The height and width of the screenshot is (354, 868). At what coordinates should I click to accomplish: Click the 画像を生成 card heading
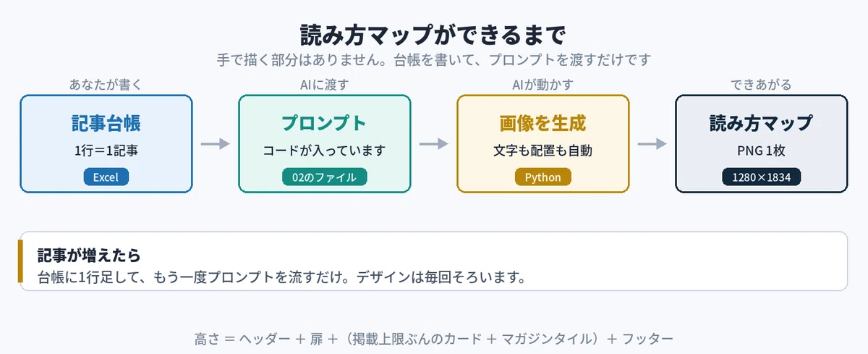(x=543, y=123)
